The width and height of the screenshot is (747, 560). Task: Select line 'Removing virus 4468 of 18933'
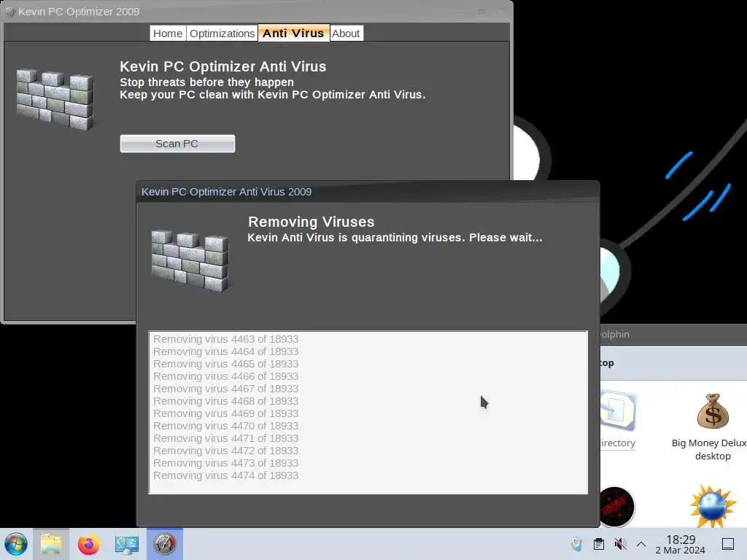(x=226, y=401)
